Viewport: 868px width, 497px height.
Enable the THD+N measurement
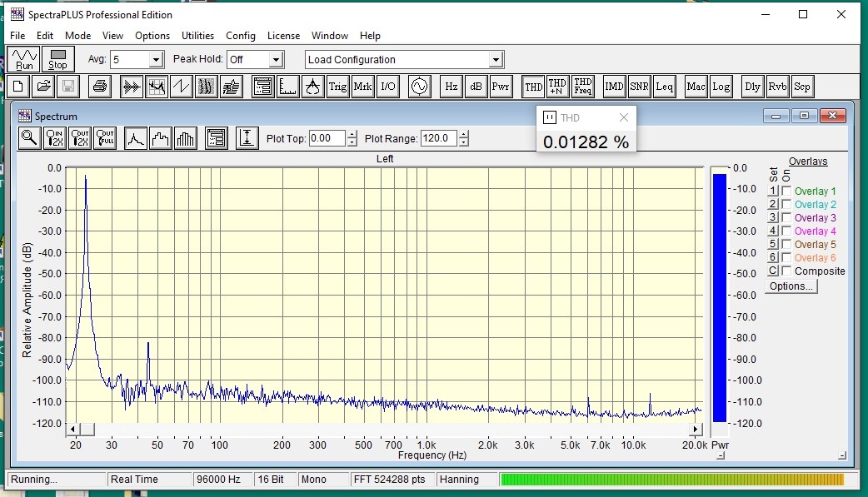[557, 87]
